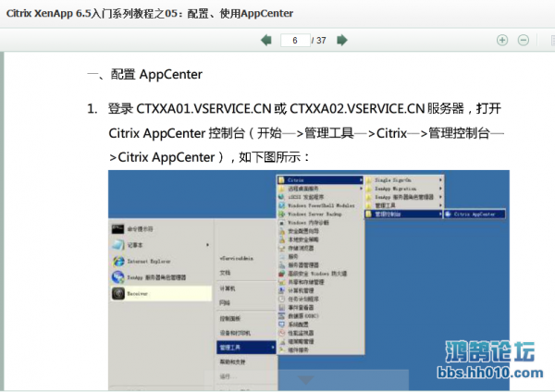Click 系统配置 icon
Screen dimensions: 555x392
tap(282, 325)
